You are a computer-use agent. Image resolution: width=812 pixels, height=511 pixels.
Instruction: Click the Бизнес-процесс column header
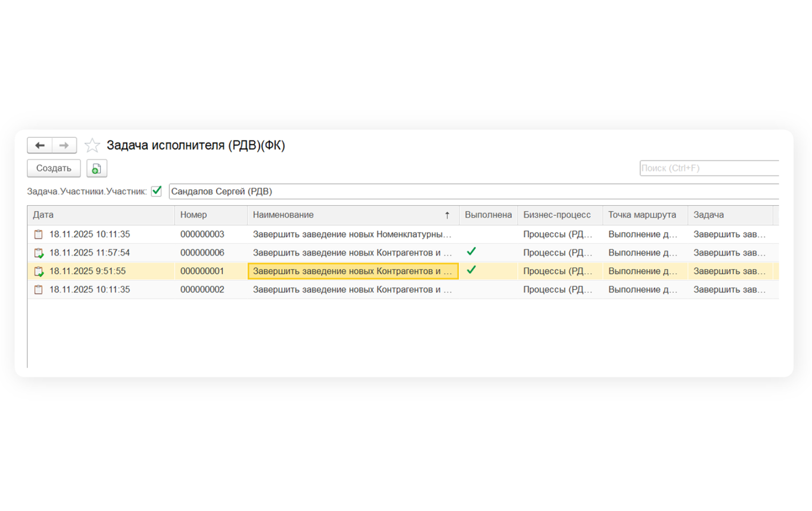[x=559, y=215]
